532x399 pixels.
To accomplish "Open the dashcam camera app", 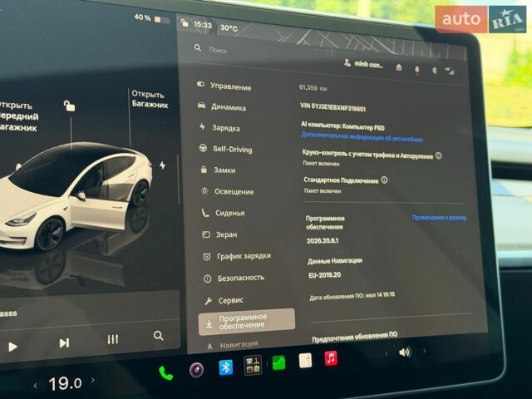I will tap(196, 370).
